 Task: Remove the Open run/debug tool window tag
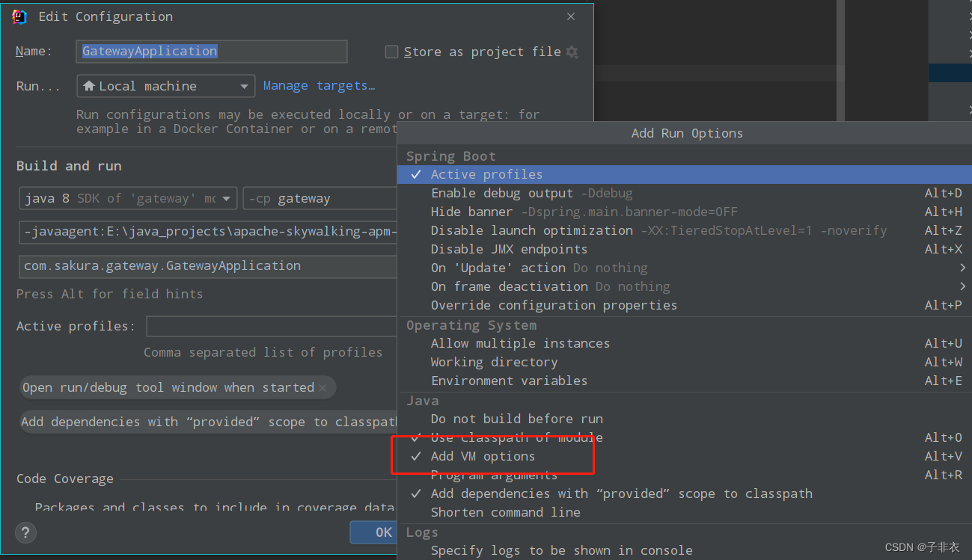323,387
